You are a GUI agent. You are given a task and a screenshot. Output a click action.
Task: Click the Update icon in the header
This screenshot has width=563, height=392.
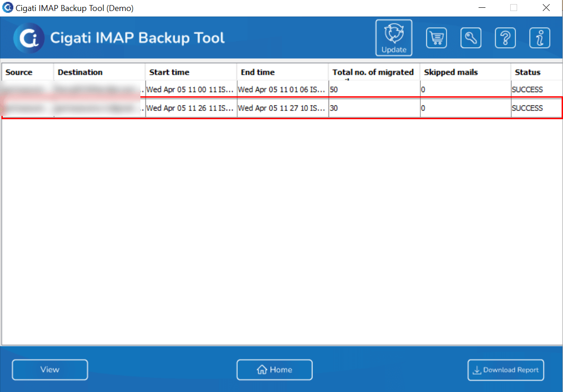pyautogui.click(x=394, y=38)
